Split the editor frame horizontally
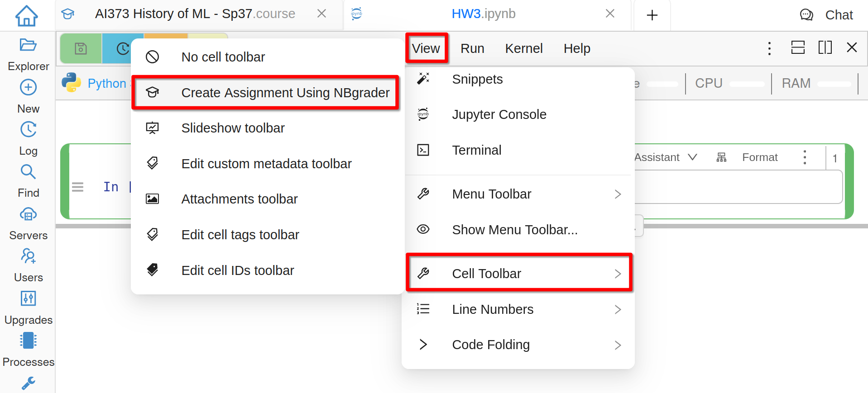 tap(797, 47)
